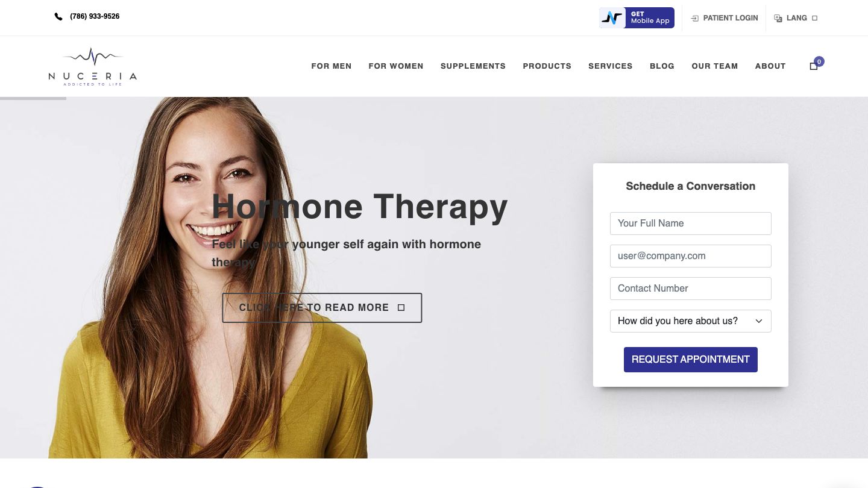The image size is (868, 488).
Task: Focus the Contact Number field
Action: [x=691, y=289]
